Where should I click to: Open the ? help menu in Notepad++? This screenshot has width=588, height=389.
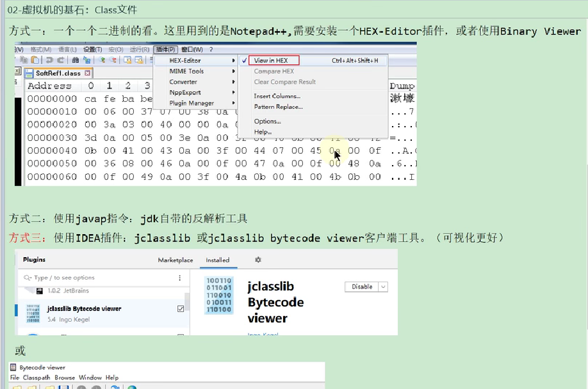(x=211, y=49)
